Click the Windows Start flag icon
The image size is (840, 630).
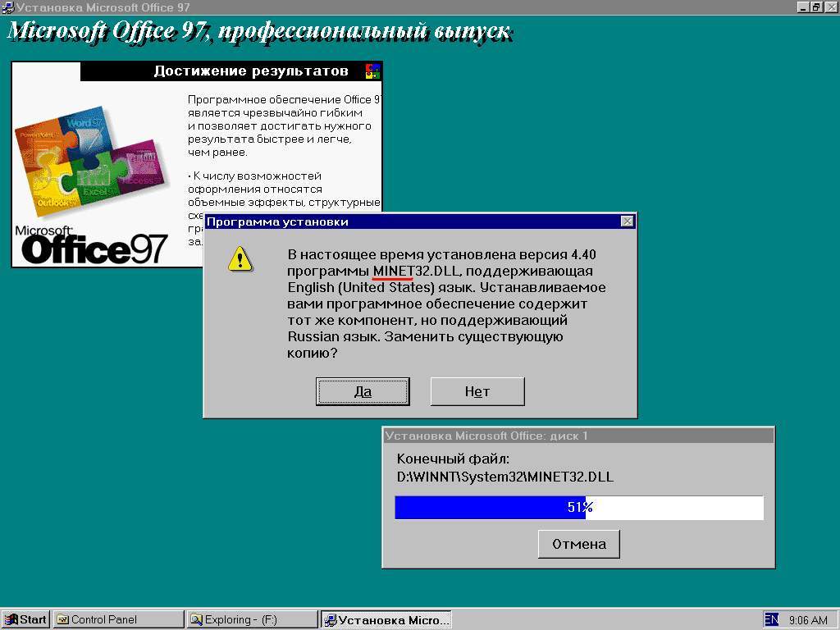(x=11, y=619)
